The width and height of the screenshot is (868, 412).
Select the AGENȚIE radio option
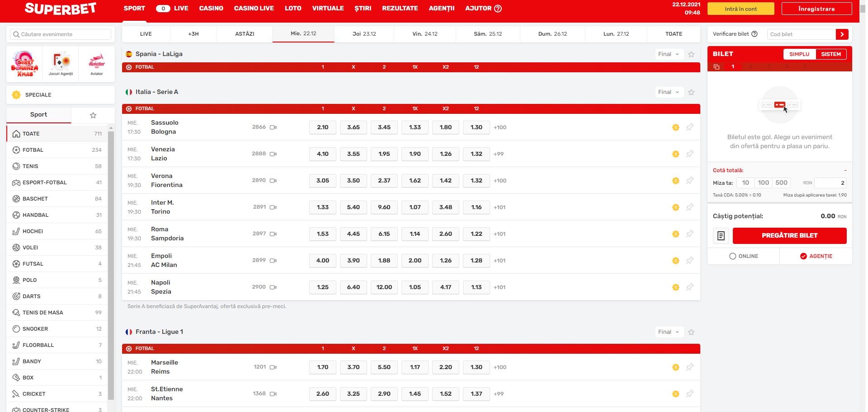click(803, 256)
